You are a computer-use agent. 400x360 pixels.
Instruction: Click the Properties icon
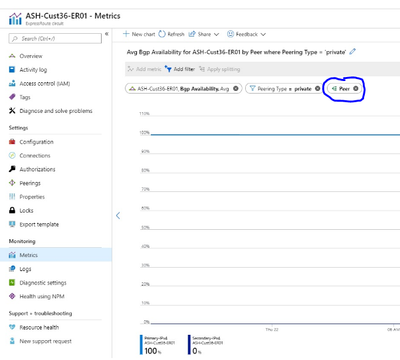pos(12,196)
